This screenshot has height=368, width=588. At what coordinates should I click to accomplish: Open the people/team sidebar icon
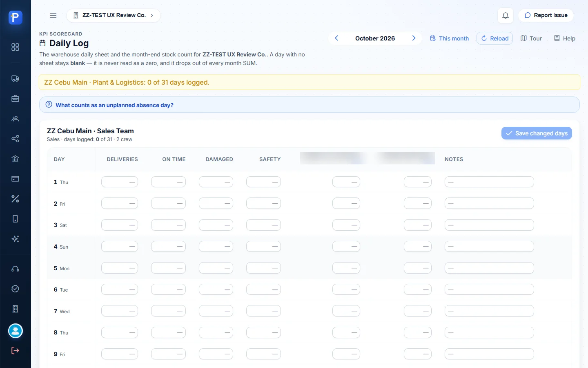click(x=15, y=119)
